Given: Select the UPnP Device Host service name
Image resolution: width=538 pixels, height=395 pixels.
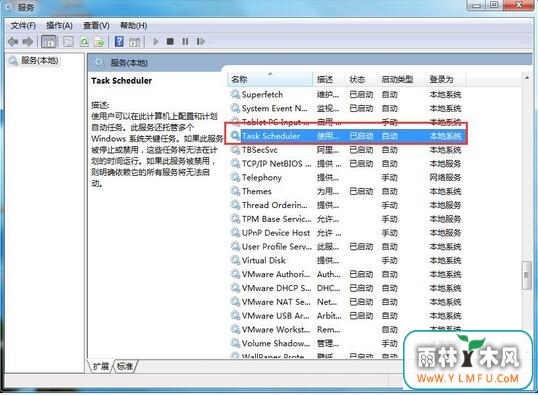Looking at the screenshot, I should (276, 233).
